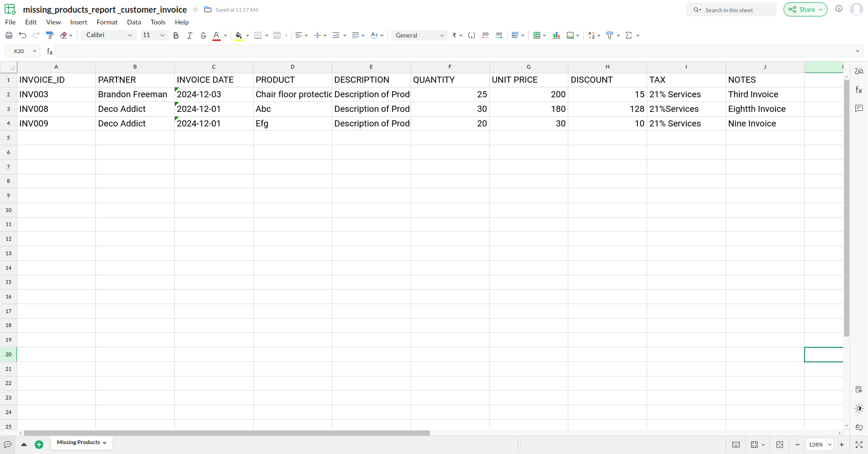
Task: Apply the yellow fill color
Action: point(239,36)
